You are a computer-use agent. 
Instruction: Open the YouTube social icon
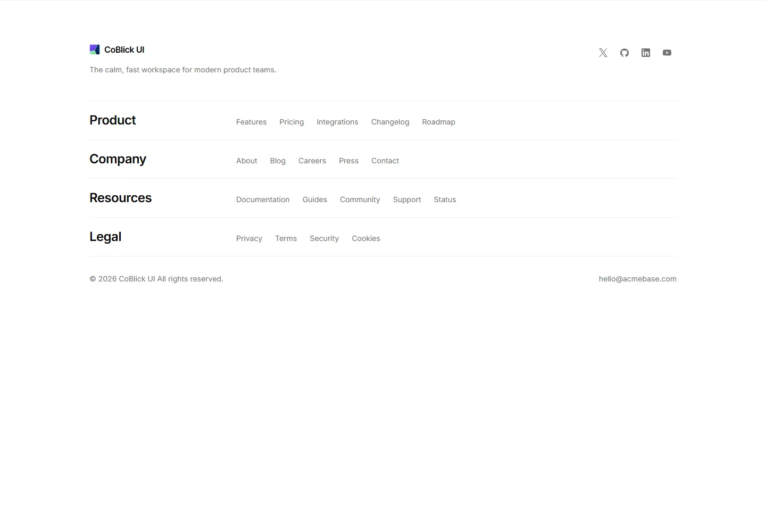667,53
